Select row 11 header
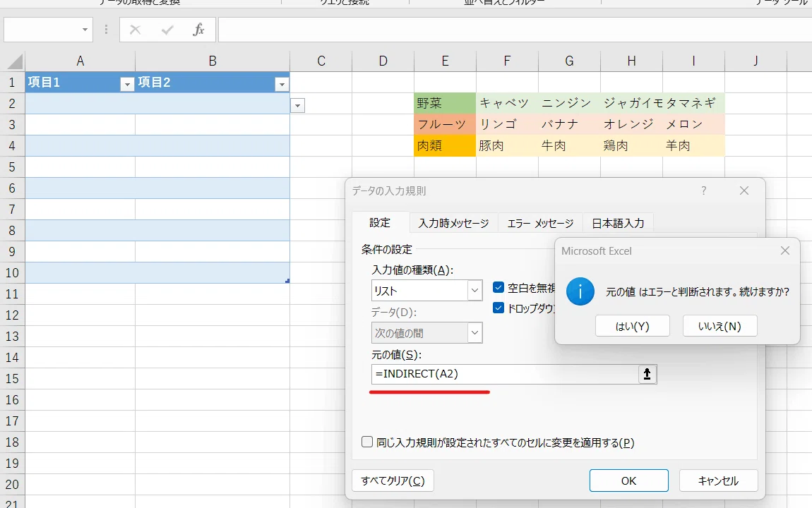Viewport: 812px width, 508px height. click(12, 294)
